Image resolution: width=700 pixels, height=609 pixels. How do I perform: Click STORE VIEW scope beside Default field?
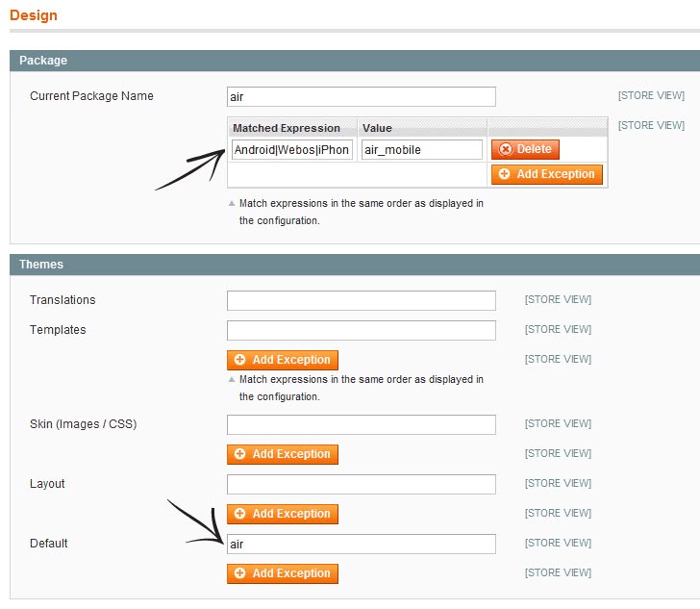(558, 543)
